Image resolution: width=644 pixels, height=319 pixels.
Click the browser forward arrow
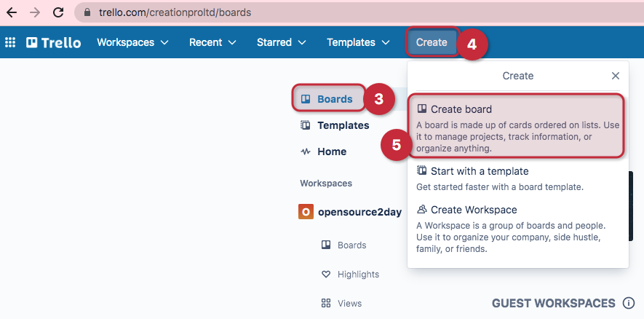(35, 12)
